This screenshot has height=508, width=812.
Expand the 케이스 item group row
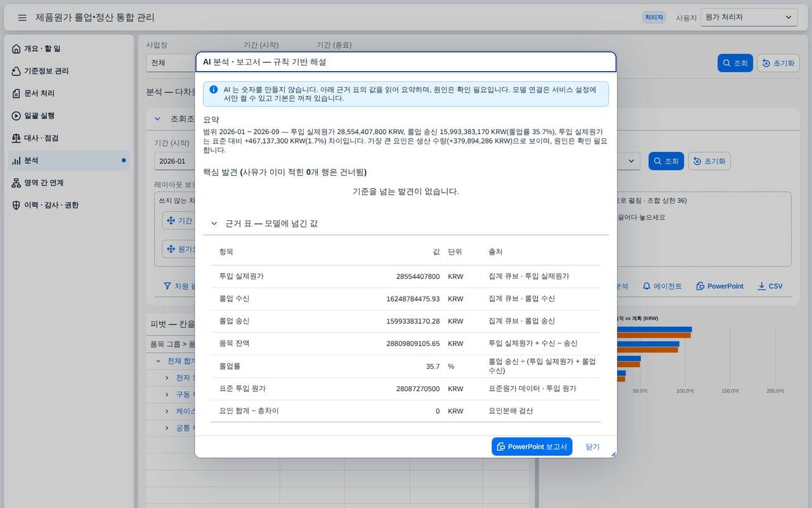(167, 411)
